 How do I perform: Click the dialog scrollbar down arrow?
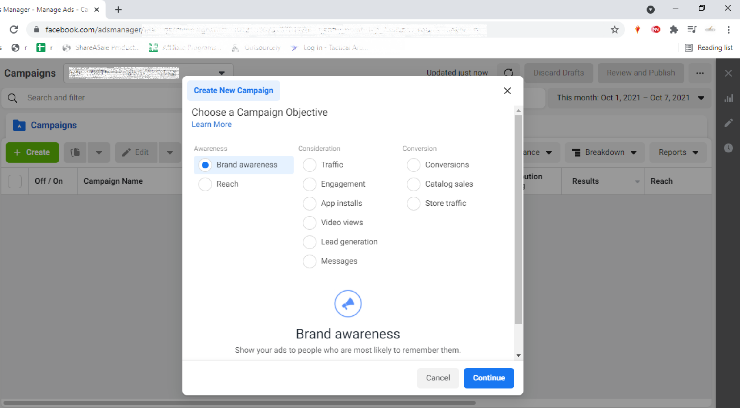tap(518, 356)
